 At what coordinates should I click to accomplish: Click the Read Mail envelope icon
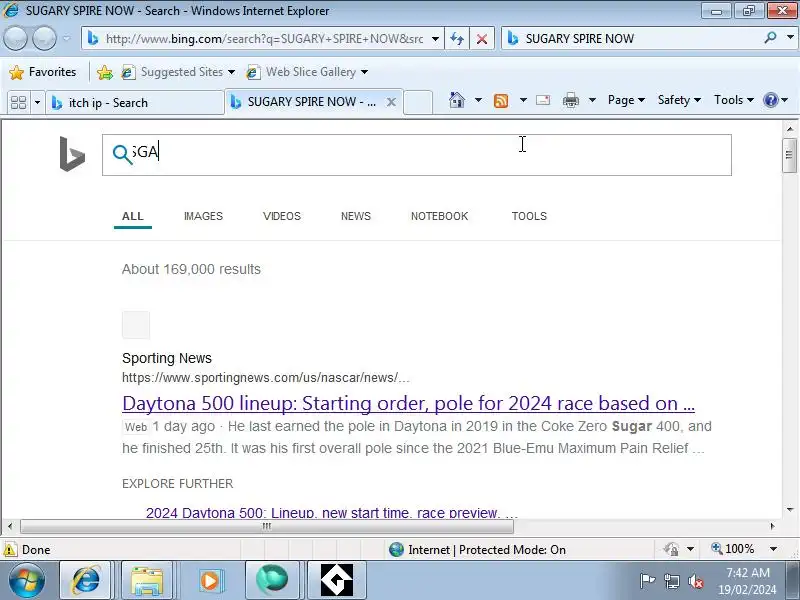543,100
